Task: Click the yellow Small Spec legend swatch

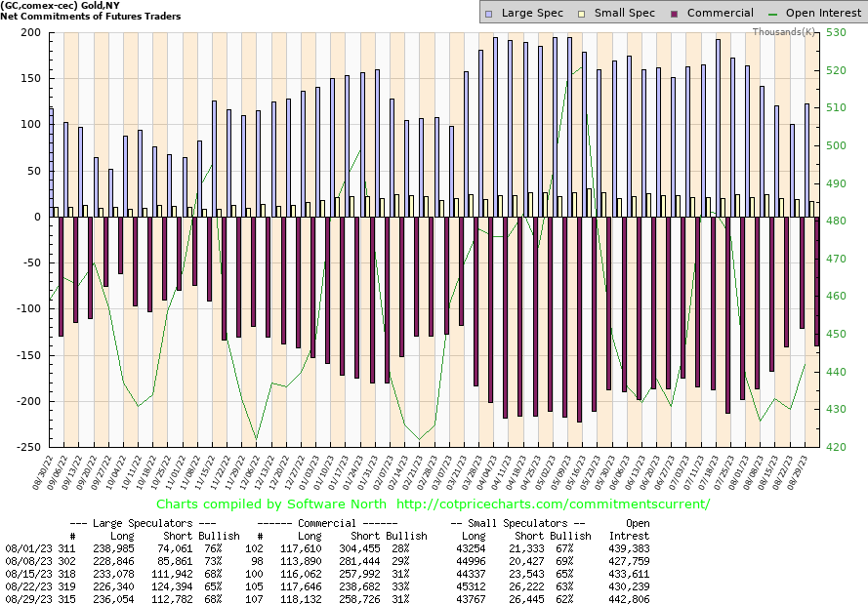Action: point(582,14)
